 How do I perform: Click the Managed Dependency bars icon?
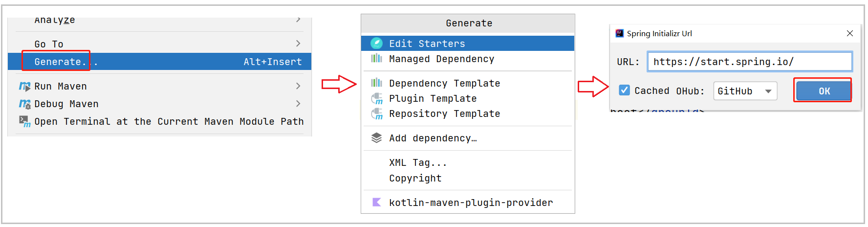pyautogui.click(x=376, y=59)
